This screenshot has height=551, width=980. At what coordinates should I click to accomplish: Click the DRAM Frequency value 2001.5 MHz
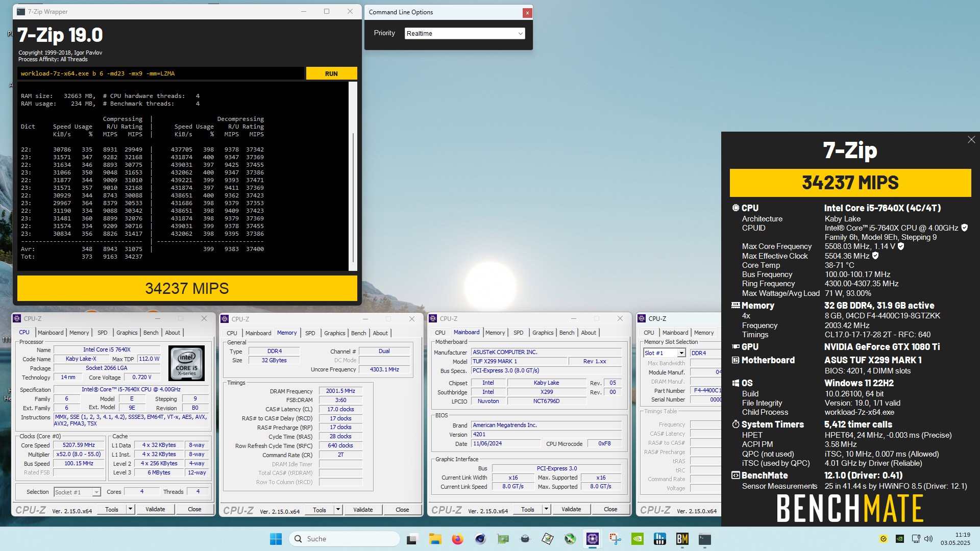tap(340, 391)
